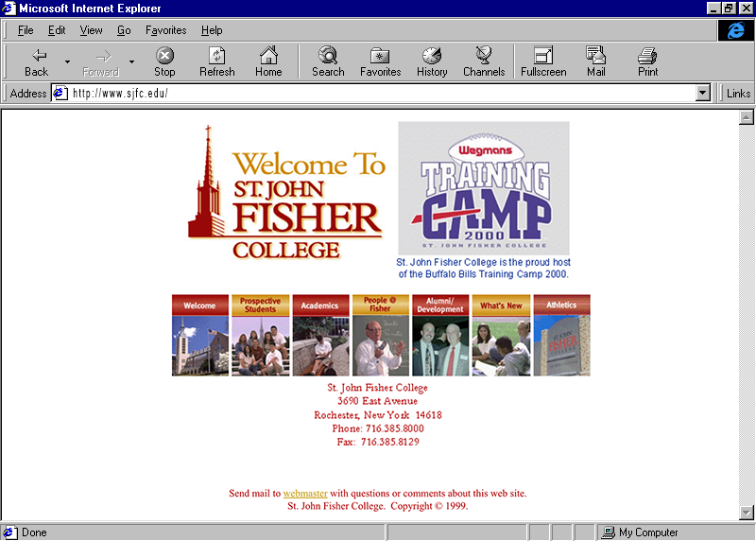Open the File menu
This screenshot has width=756, height=541.
pyautogui.click(x=26, y=30)
